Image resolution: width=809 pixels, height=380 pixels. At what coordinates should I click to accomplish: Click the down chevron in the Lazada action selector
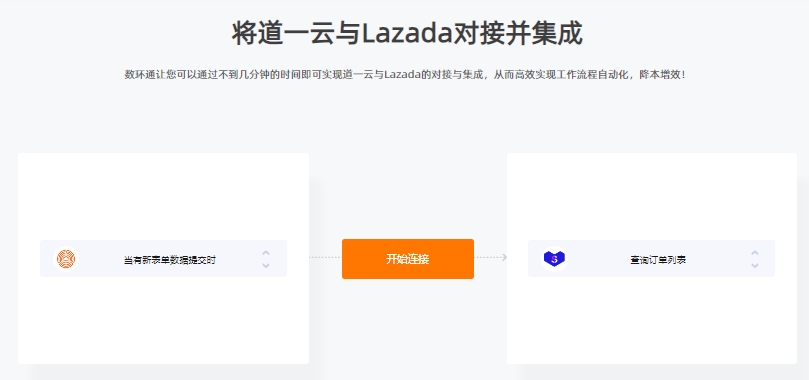754,265
